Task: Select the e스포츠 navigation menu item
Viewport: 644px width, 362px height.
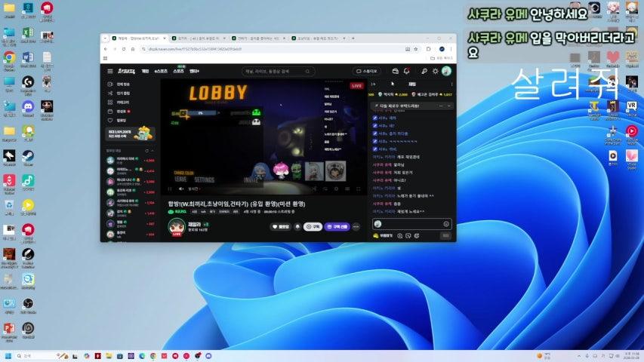Action: 160,71
